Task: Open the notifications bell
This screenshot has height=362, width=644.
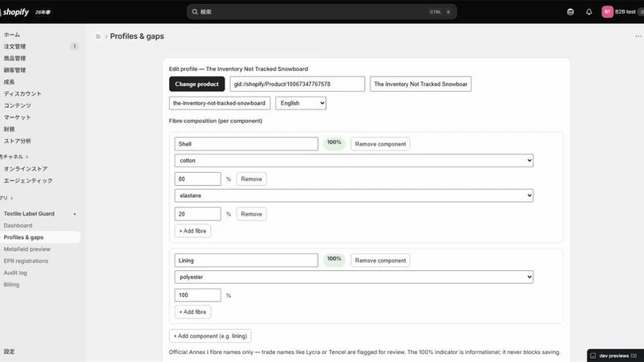Action: click(589, 12)
